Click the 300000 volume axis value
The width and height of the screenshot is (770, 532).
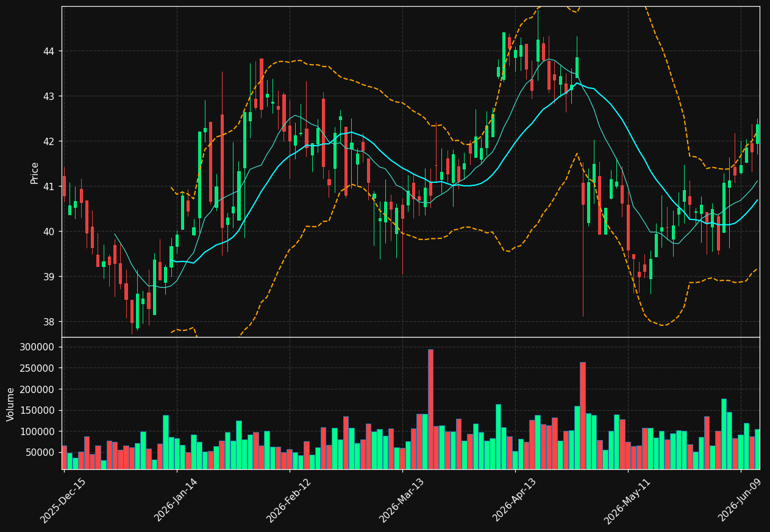(x=37, y=347)
